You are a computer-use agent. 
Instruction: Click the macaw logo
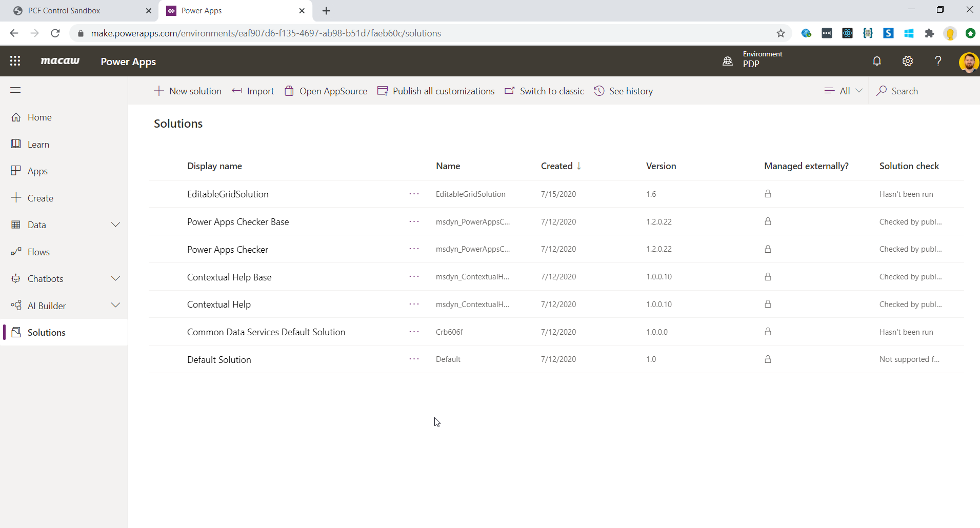click(x=60, y=61)
